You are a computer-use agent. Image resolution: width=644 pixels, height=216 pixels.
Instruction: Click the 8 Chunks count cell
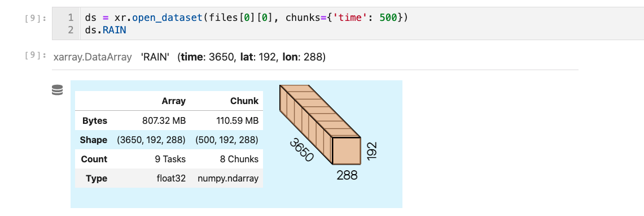(x=239, y=159)
